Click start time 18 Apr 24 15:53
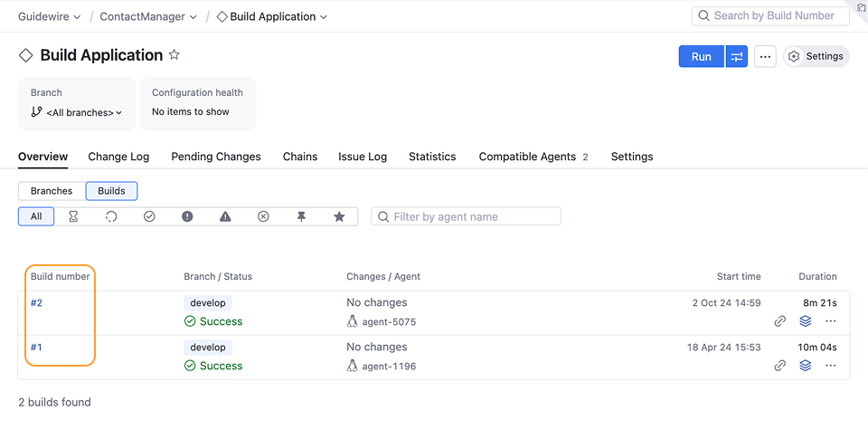Screen dimensions: 868x439 (x=724, y=347)
